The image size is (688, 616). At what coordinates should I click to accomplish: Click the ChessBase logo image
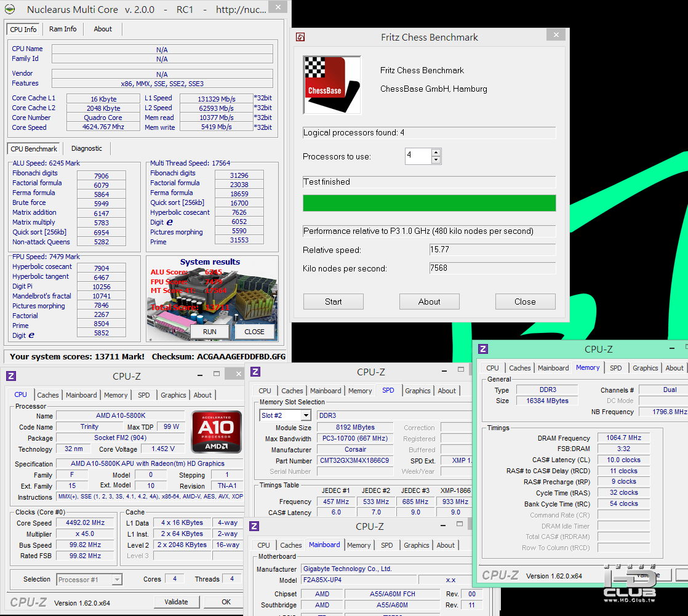(332, 85)
